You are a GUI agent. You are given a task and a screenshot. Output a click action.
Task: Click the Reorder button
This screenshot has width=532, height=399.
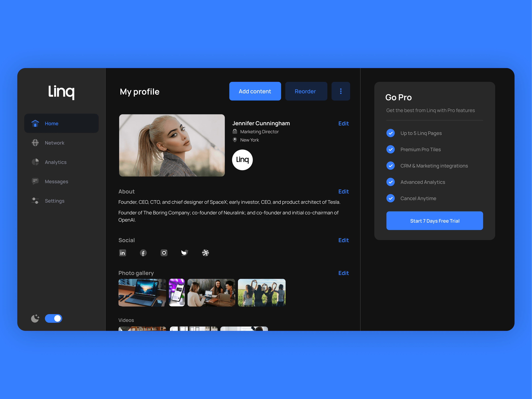coord(306,91)
